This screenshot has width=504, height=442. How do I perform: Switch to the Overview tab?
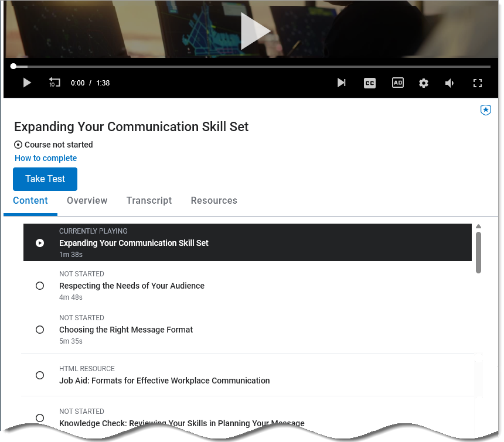coord(87,200)
